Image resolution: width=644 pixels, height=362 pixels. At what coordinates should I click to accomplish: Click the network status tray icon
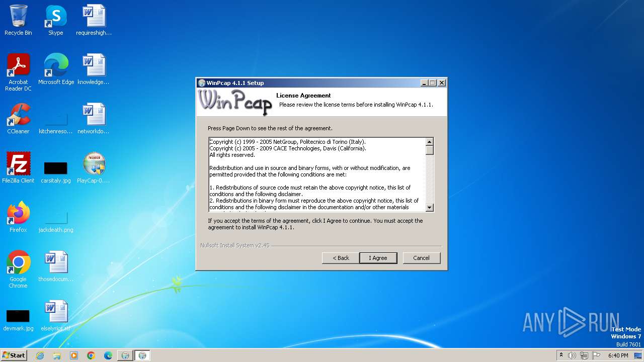point(584,355)
